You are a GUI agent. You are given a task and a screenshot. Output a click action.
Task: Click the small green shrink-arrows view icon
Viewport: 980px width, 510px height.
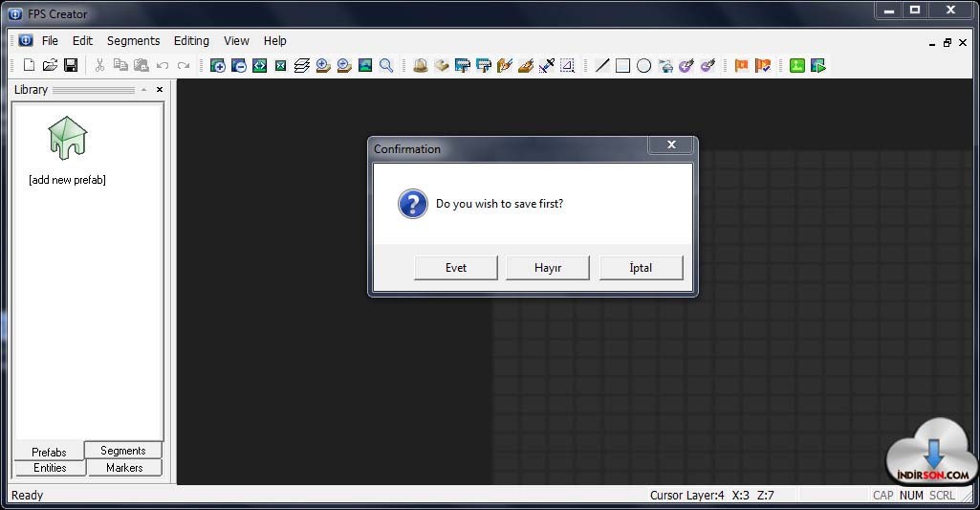(281, 66)
